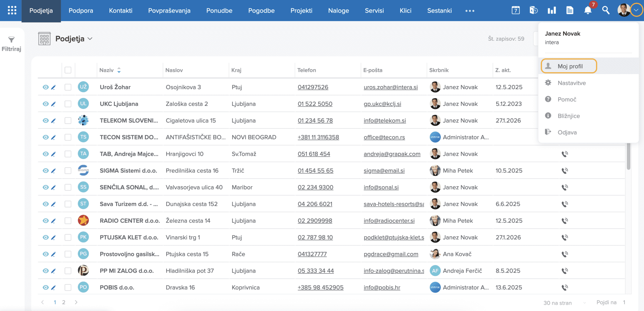Open the reports bar-chart icon

[x=552, y=10]
